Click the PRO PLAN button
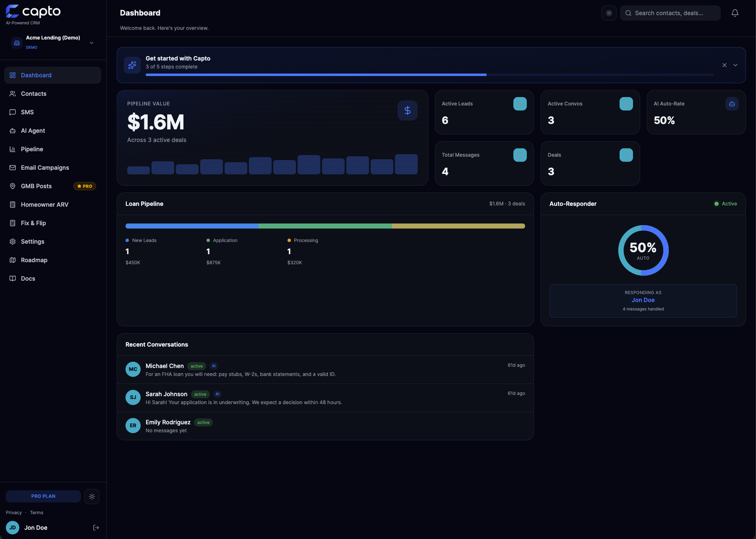 [x=43, y=496]
